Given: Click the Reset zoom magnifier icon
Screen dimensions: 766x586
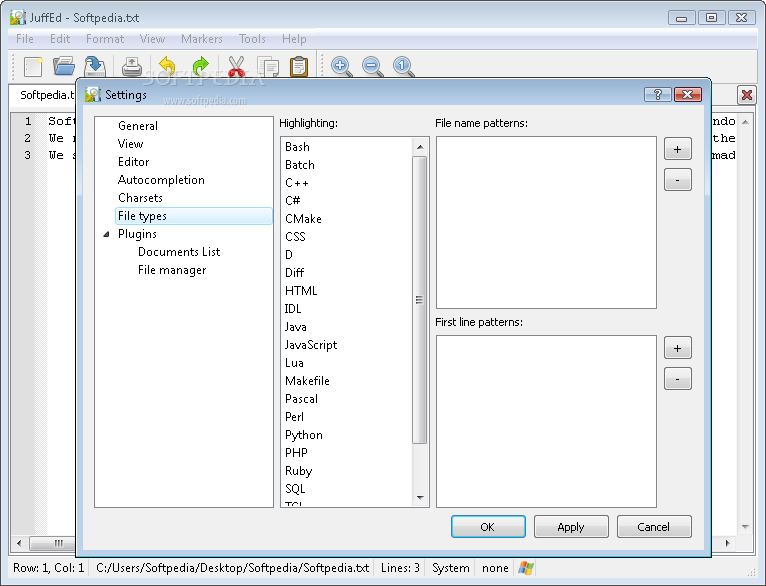Looking at the screenshot, I should click(404, 66).
